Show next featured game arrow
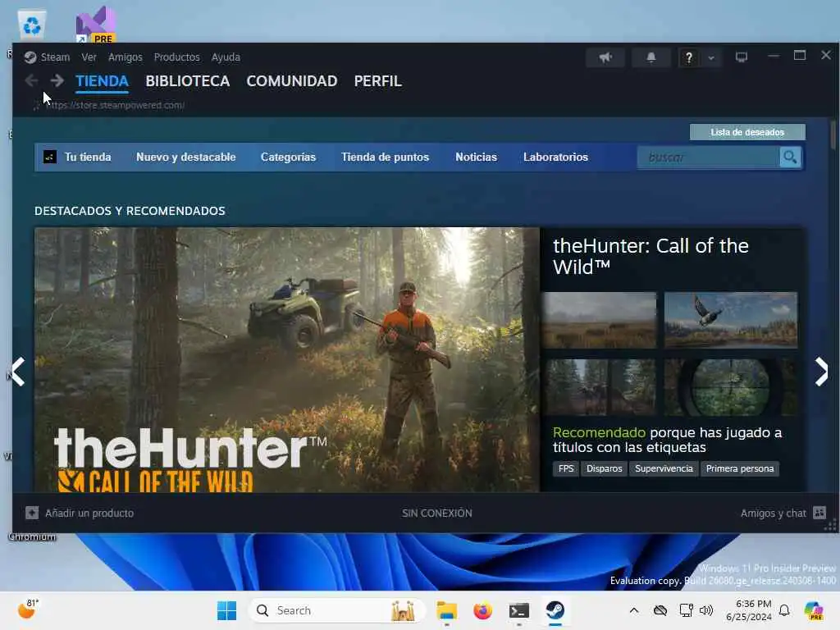 pyautogui.click(x=821, y=372)
